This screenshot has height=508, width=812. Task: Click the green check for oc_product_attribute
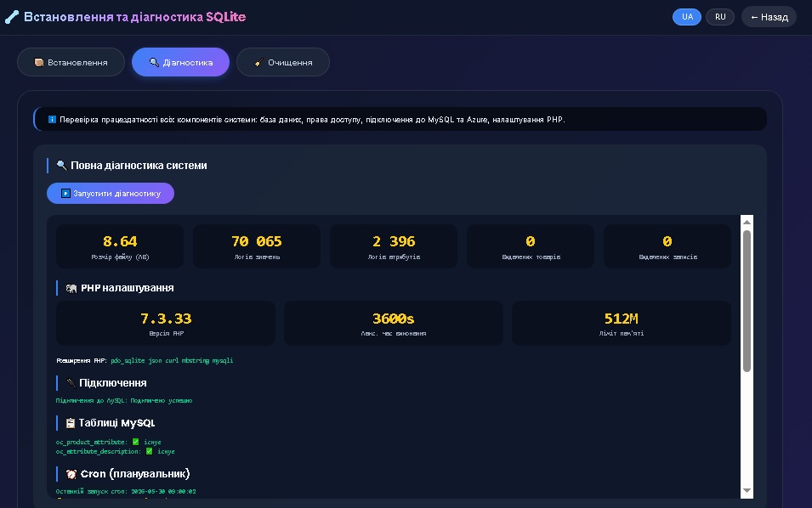click(136, 442)
